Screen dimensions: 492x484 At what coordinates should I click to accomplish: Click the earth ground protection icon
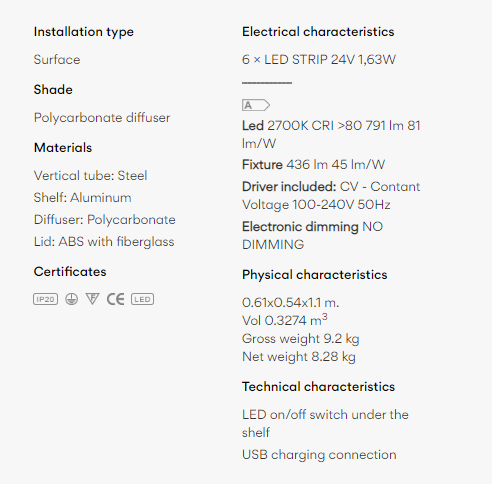pyautogui.click(x=71, y=299)
